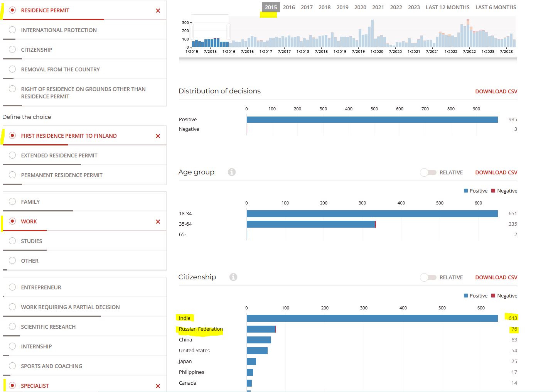Toggle Relative switch for Age group

click(x=428, y=172)
